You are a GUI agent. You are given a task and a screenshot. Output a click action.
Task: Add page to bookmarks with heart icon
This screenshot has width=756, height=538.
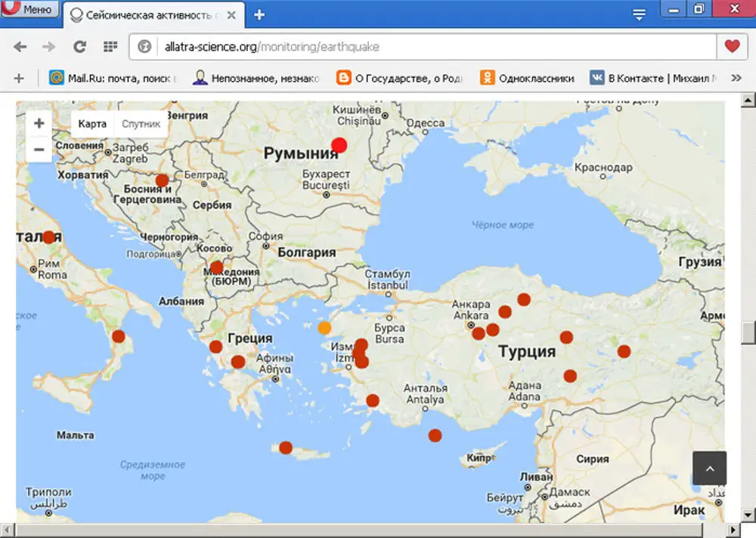point(731,47)
